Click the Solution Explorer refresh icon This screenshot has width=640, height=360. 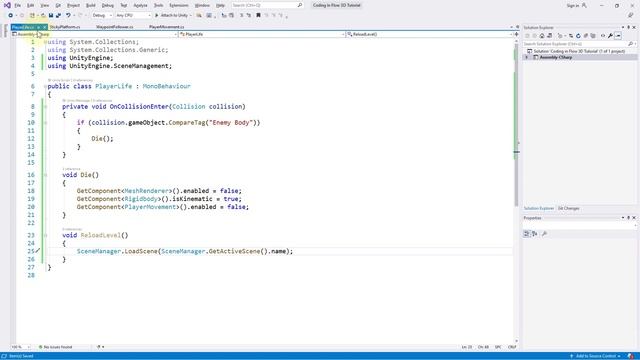click(x=578, y=36)
